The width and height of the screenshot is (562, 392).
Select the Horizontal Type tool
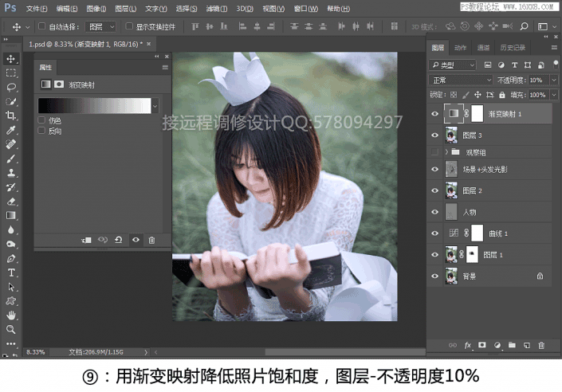(11, 272)
